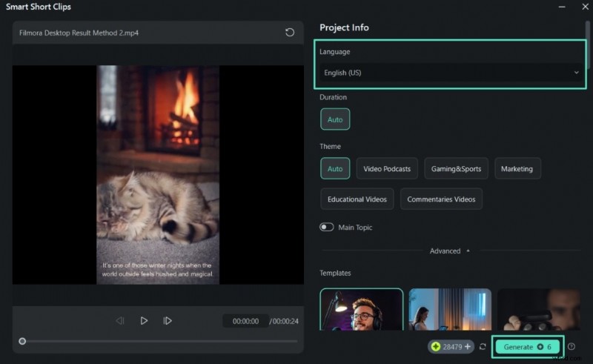
Task: Click the current timecode field
Action: click(x=245, y=321)
